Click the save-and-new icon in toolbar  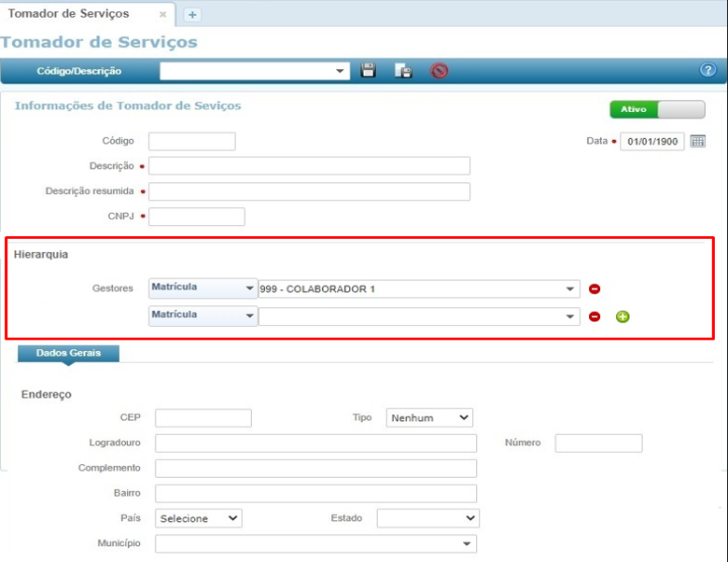403,71
